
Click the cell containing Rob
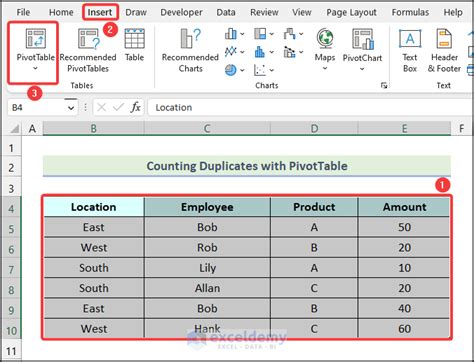tap(207, 248)
